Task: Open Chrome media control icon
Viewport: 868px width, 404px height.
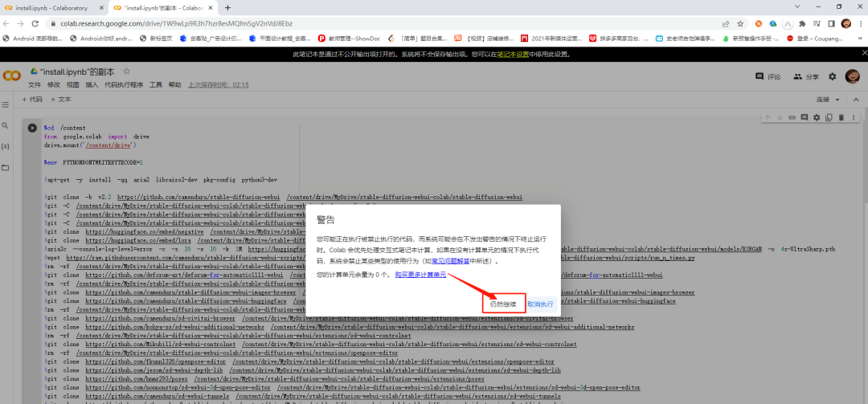Action: tap(817, 24)
